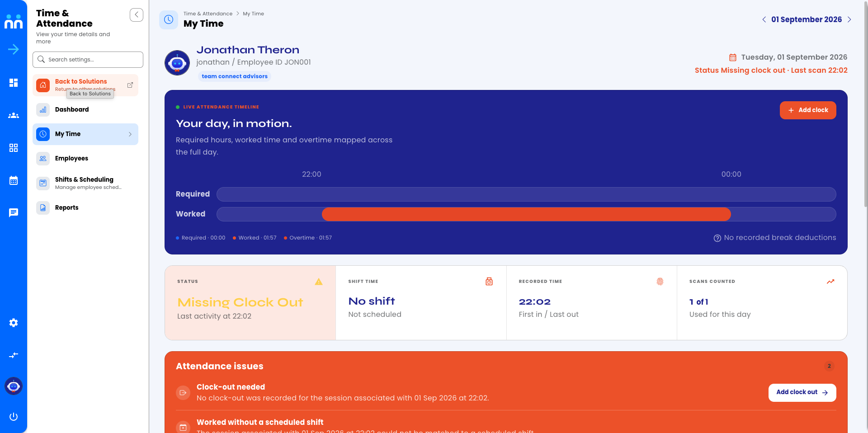Collapse the Time & Attendance sidebar
Viewport: 868px width, 433px height.
click(137, 15)
